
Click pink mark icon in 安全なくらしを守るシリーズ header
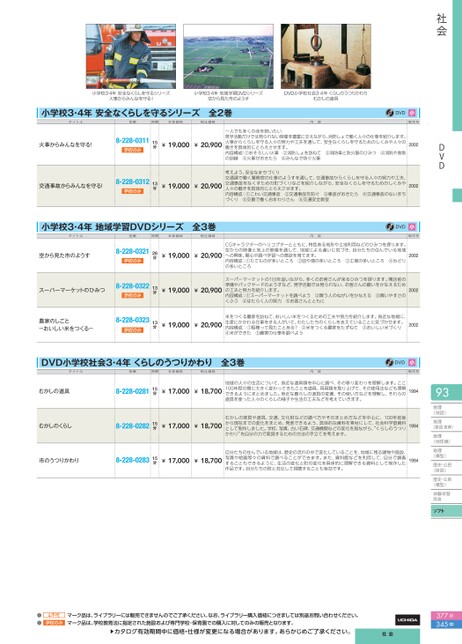pos(412,113)
